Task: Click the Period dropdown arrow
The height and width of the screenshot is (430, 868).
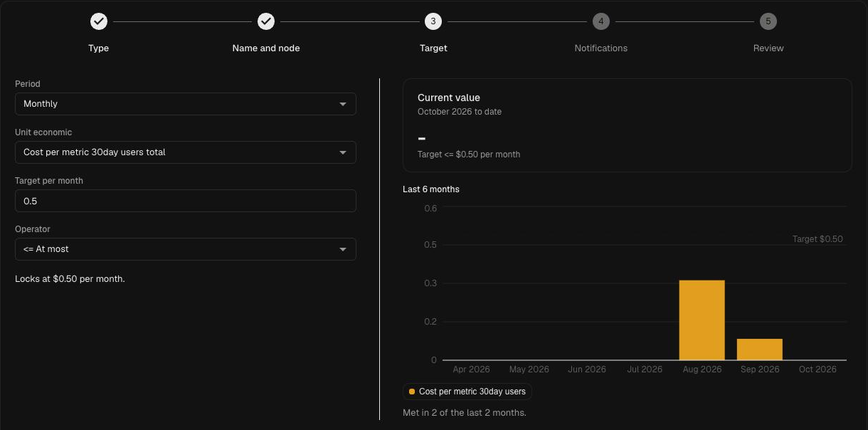Action: tap(343, 104)
